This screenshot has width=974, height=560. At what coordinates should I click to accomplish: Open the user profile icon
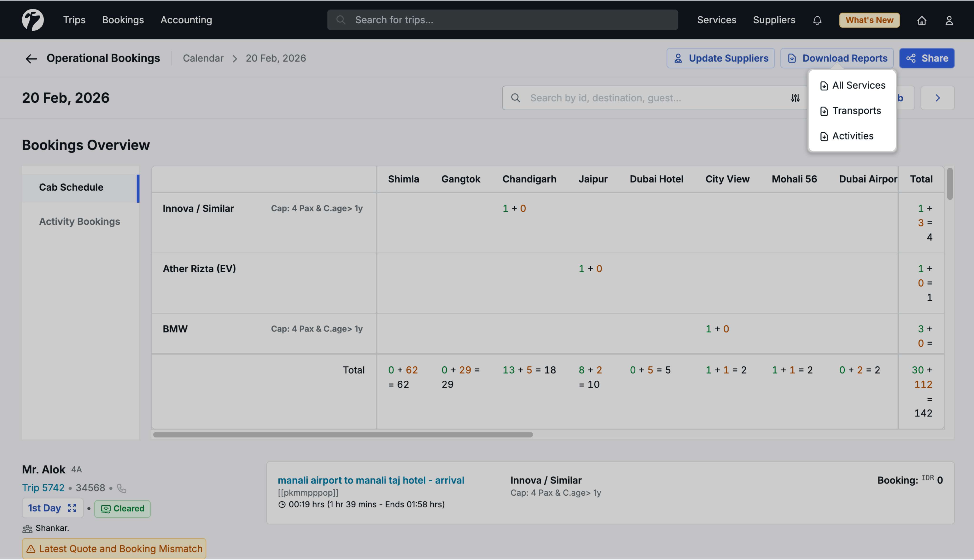pos(949,20)
